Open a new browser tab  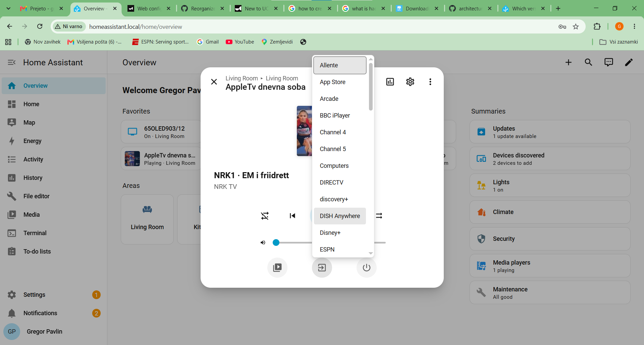pyautogui.click(x=558, y=8)
